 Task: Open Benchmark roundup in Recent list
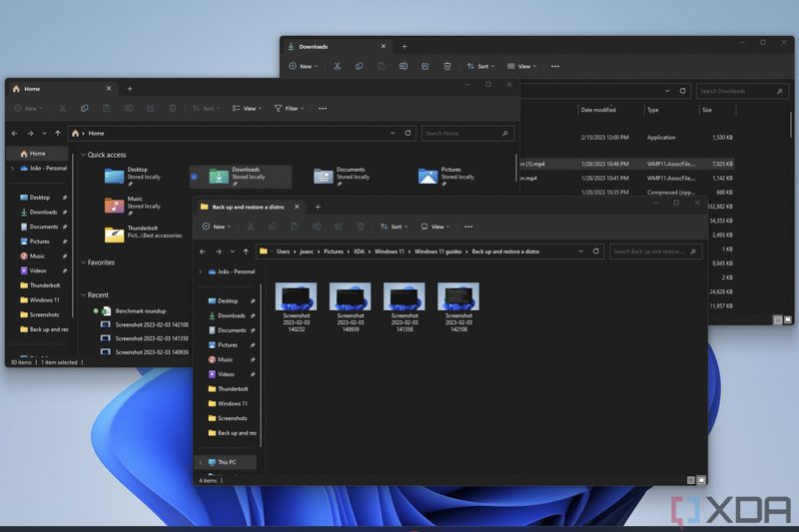pos(140,311)
